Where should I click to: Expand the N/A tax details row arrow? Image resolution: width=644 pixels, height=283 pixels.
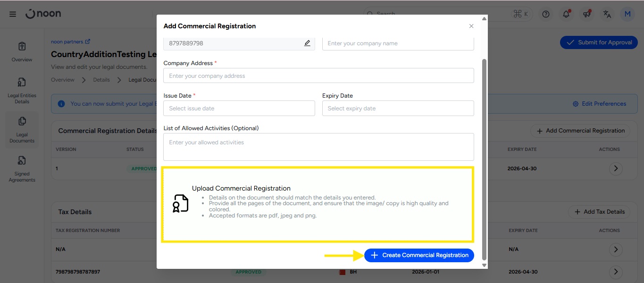click(615, 249)
